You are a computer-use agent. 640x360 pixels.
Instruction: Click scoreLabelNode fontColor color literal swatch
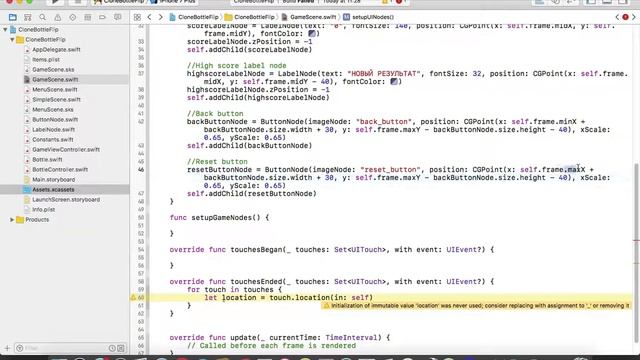312,33
